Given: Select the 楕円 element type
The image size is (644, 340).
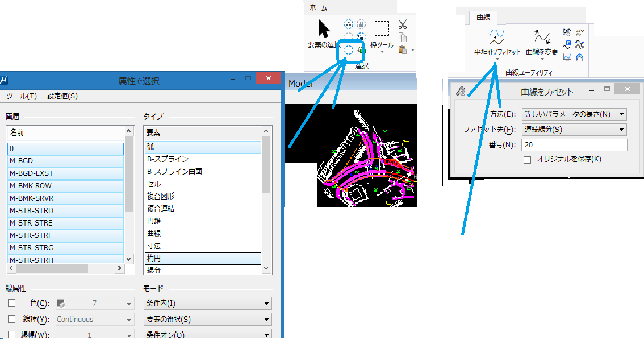Looking at the screenshot, I should pos(203,258).
